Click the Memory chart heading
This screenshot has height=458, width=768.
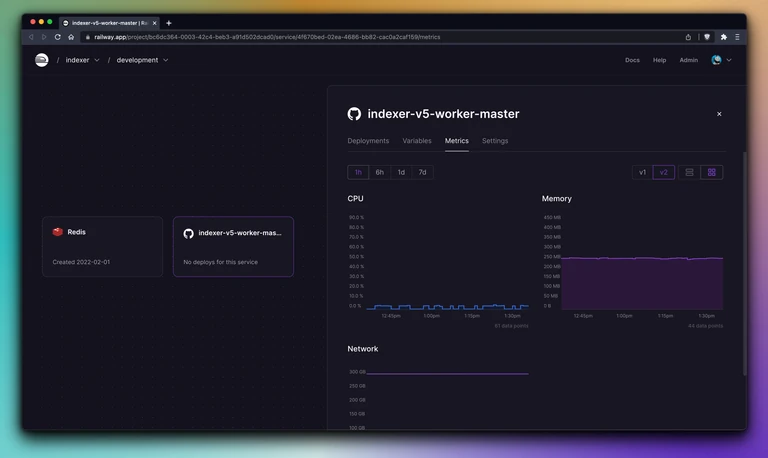[x=556, y=198]
